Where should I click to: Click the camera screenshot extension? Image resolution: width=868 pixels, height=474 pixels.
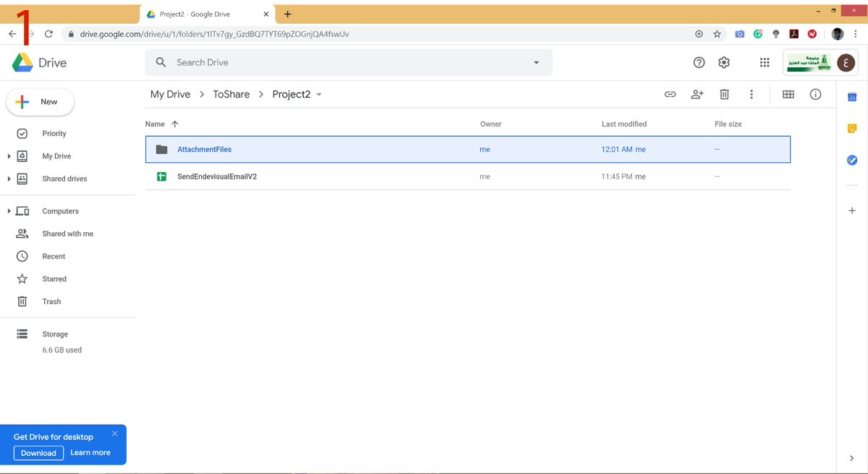pyautogui.click(x=739, y=34)
